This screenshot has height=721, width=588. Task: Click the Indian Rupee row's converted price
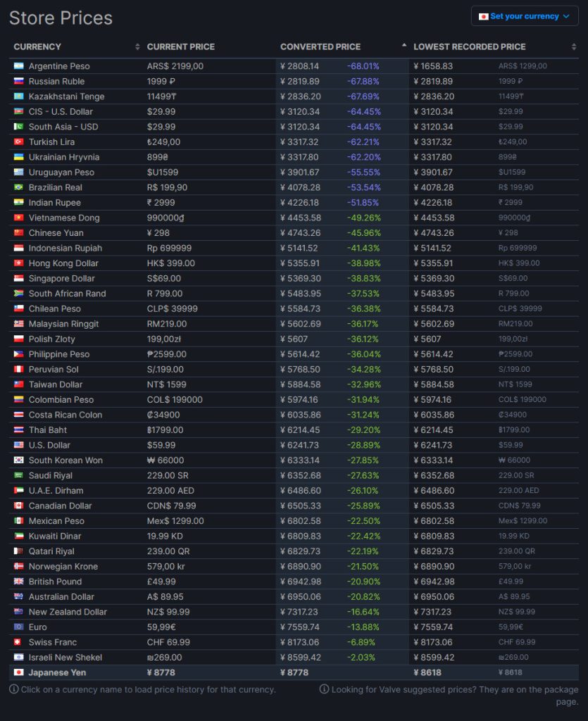coord(301,203)
